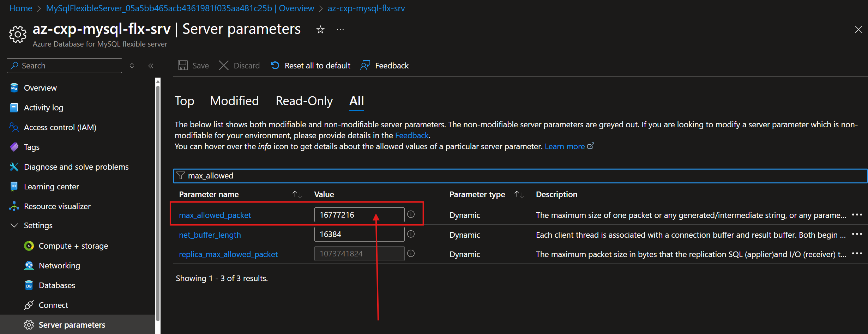The image size is (868, 334).
Task: Click the Feedback toolbar button
Action: pos(385,66)
